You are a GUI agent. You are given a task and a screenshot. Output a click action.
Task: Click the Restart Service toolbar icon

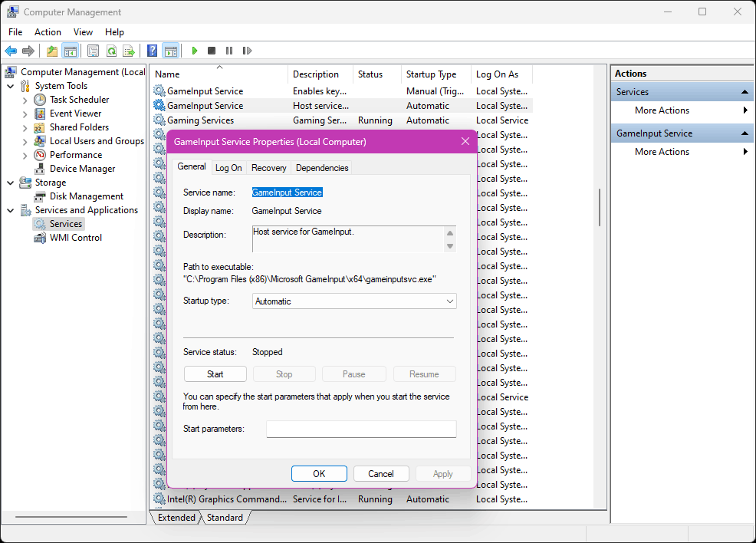(x=247, y=51)
